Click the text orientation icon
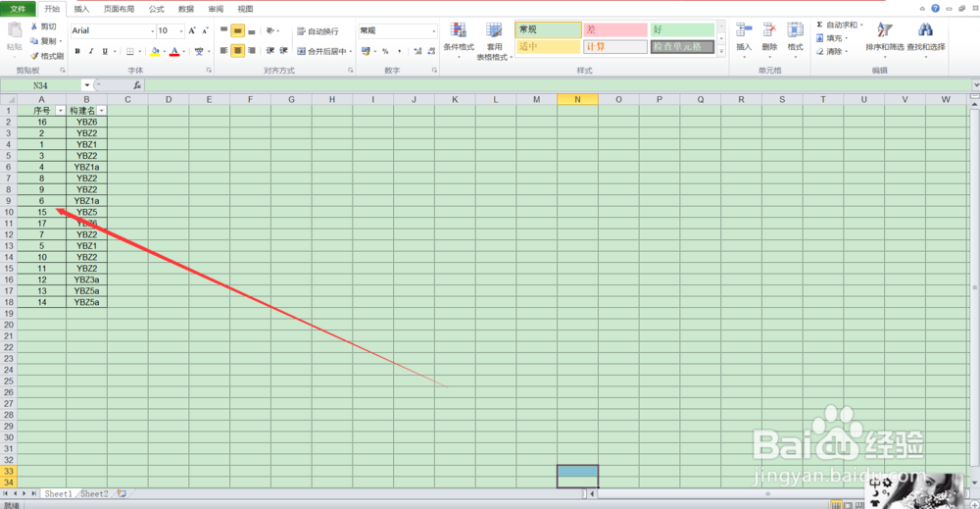This screenshot has height=509, width=980. point(270,30)
